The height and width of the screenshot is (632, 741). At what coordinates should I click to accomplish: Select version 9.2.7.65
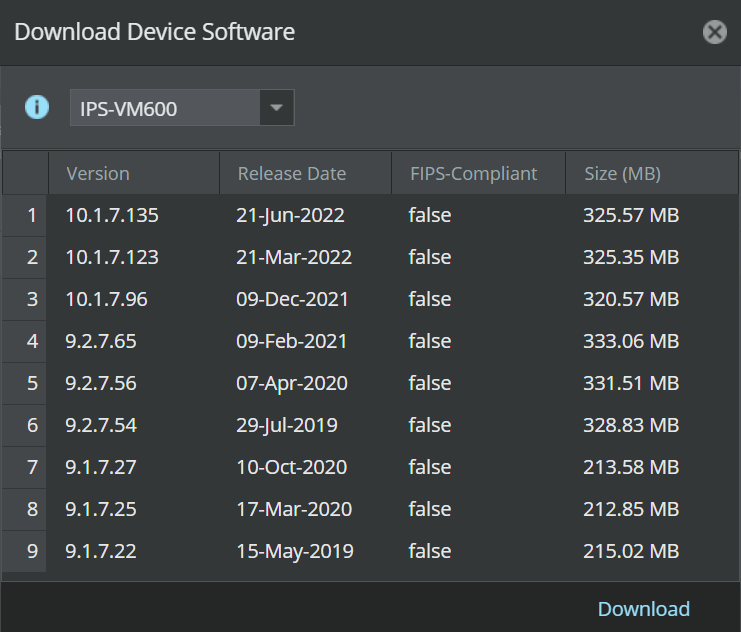[x=101, y=341]
